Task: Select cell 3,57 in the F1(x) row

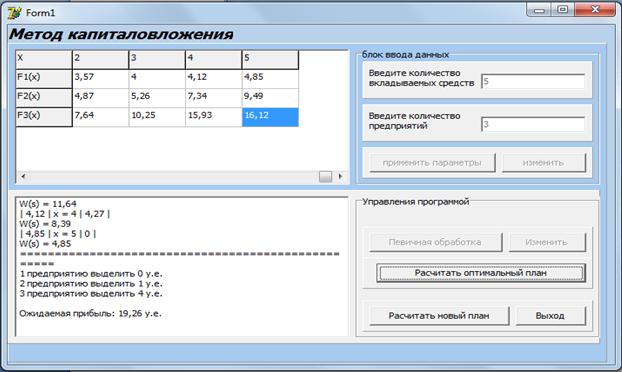Action: point(100,79)
